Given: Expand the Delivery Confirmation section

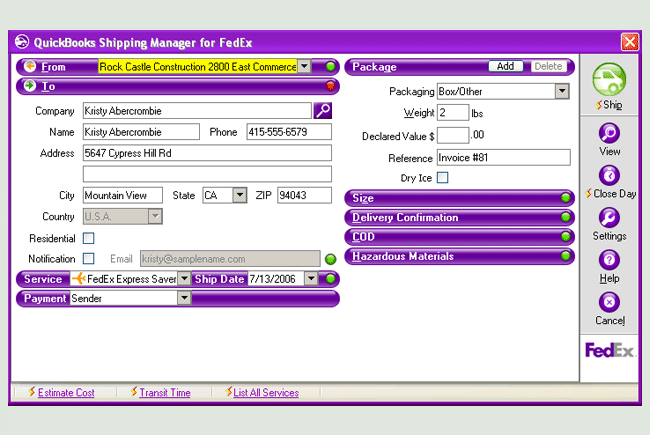Looking at the screenshot, I should (x=459, y=218).
